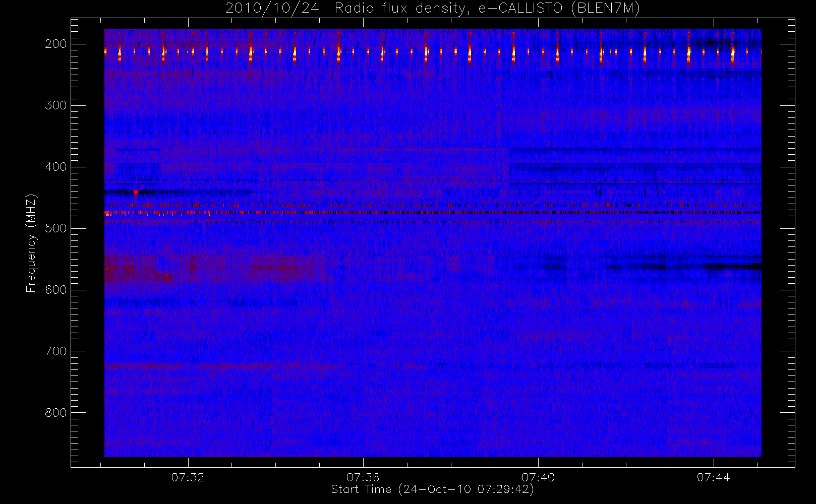Select the 800 frequency tick label

point(55,413)
